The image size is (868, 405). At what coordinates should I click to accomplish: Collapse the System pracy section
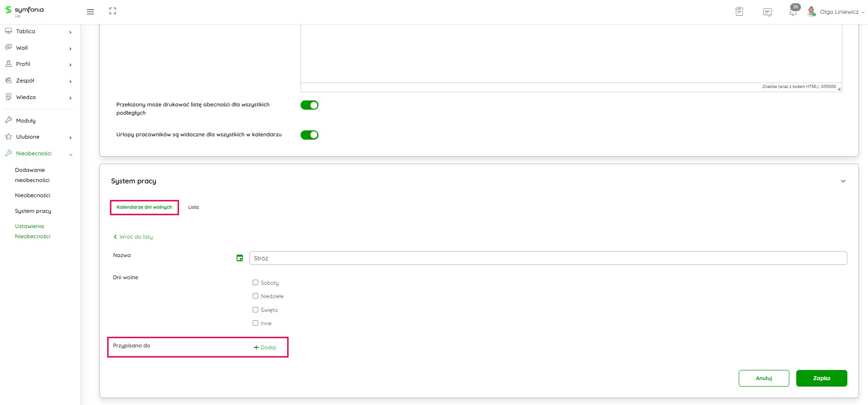(843, 181)
